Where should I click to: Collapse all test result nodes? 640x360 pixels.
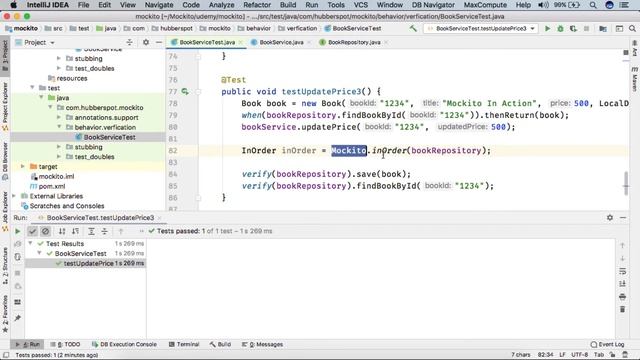[x=104, y=231]
